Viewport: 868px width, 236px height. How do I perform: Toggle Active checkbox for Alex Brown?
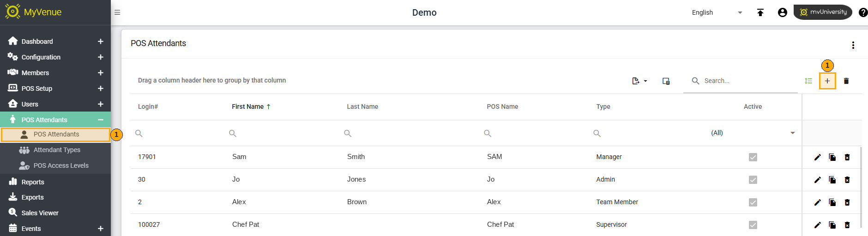click(753, 202)
